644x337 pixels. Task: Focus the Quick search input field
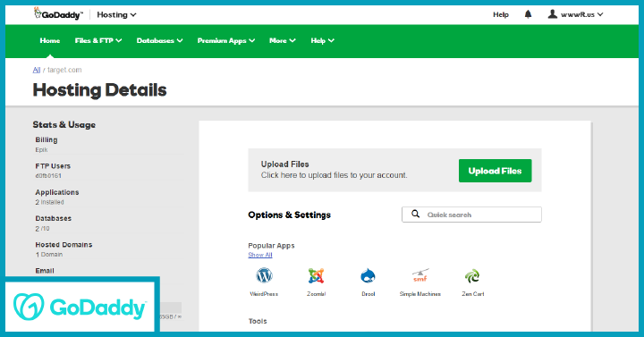471,215
